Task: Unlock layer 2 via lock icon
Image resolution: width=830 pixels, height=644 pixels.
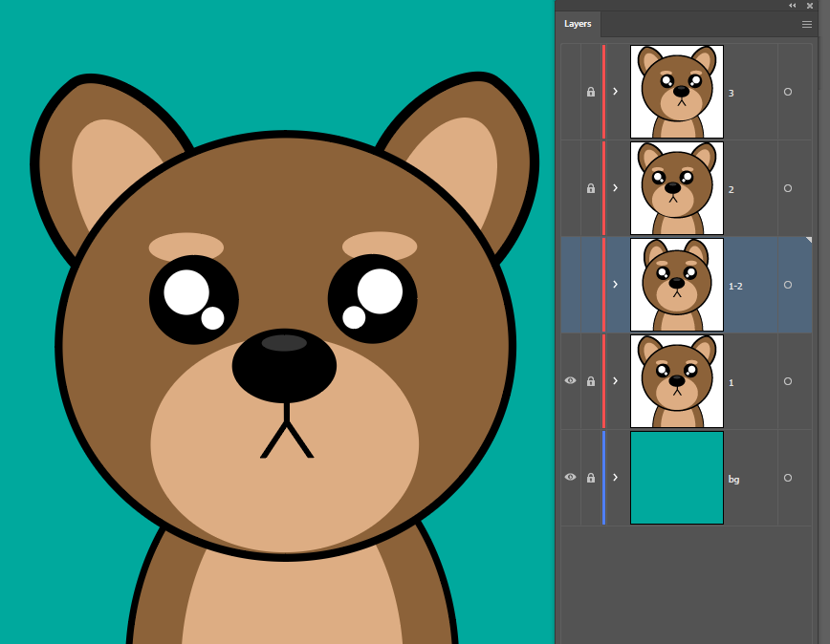Action: [591, 188]
